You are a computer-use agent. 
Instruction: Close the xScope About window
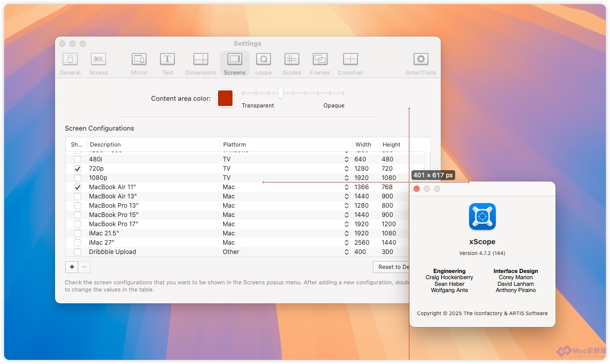pyautogui.click(x=417, y=189)
